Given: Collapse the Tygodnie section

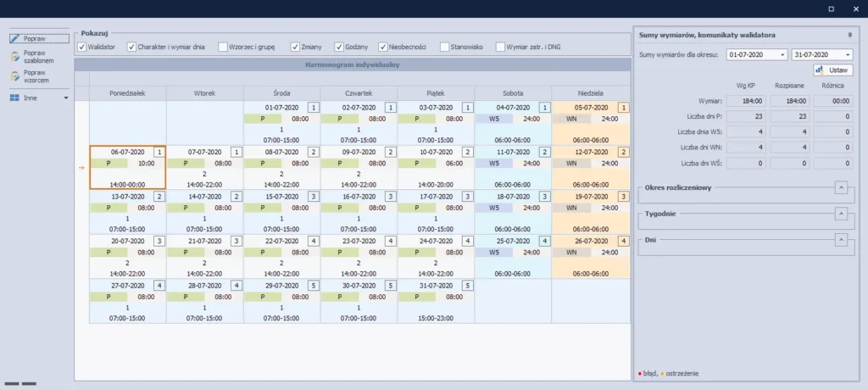Looking at the screenshot, I should (840, 214).
